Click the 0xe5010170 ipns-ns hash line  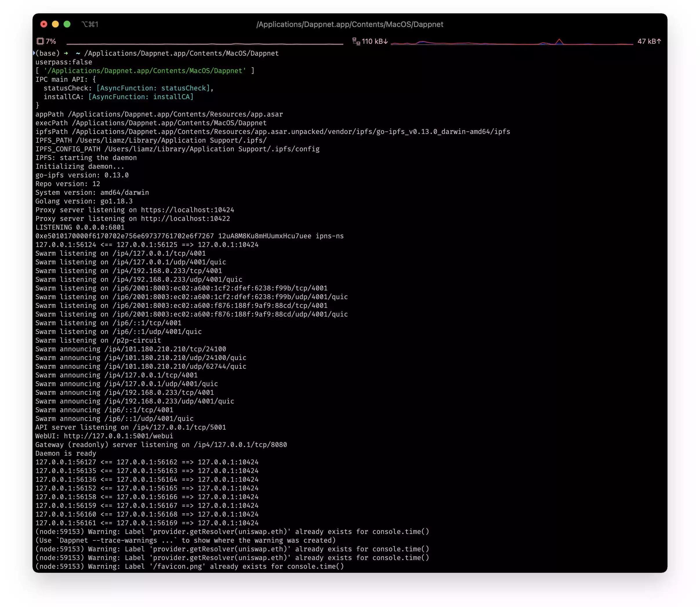(189, 236)
